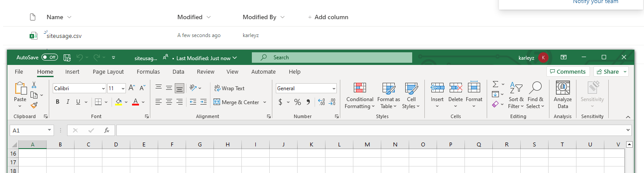Click the Redo arrow icon

click(x=96, y=57)
